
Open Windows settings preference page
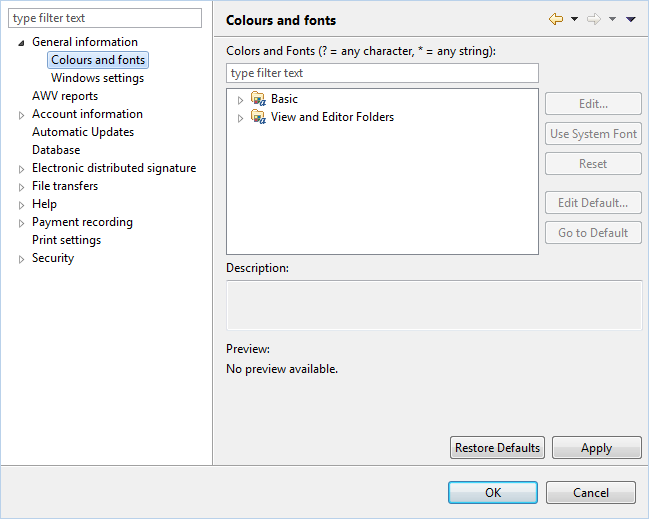97,78
